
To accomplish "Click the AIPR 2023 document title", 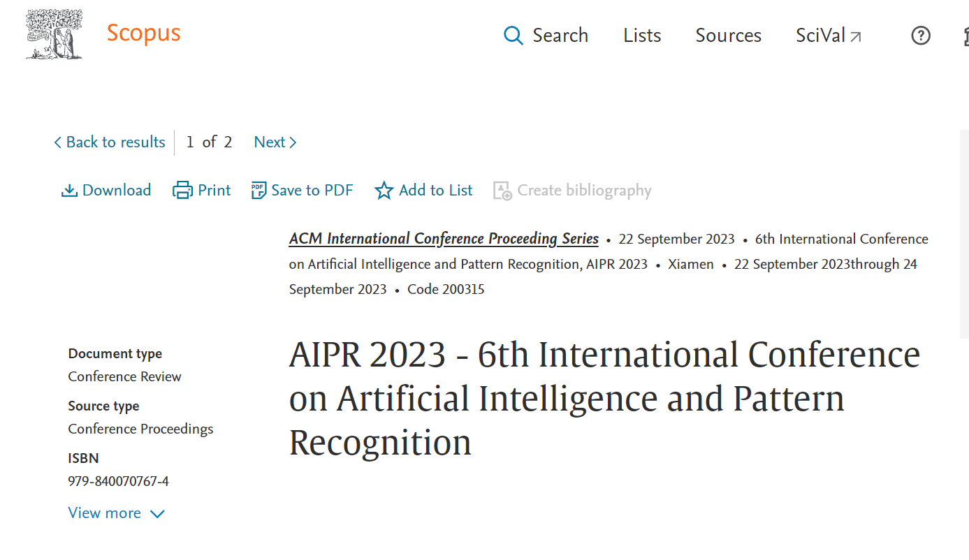I will 604,398.
